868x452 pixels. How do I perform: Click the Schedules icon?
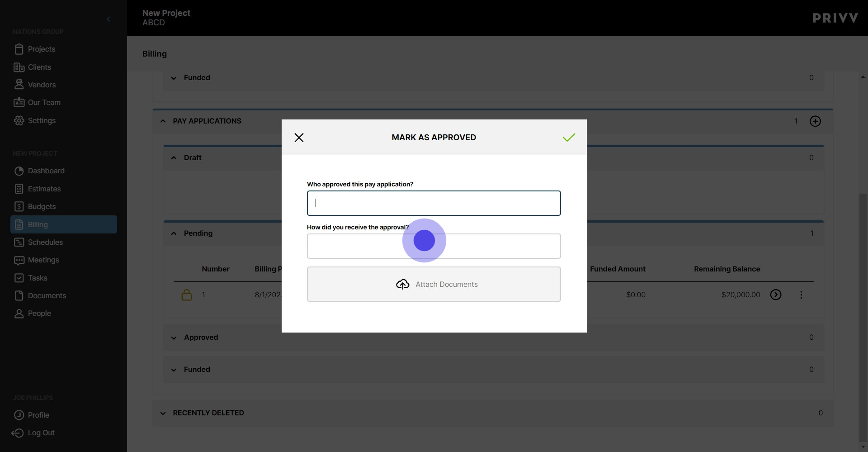19,242
